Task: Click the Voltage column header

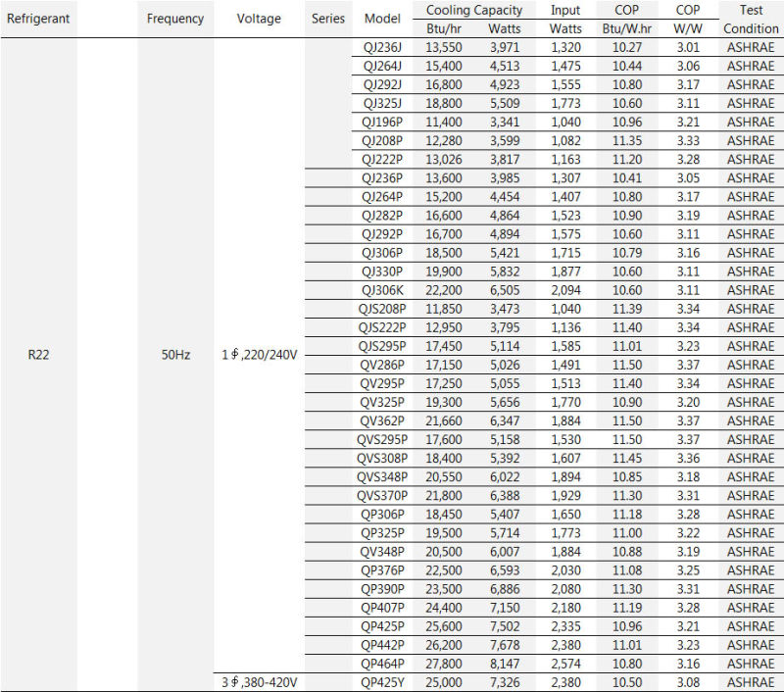Action: point(259,19)
